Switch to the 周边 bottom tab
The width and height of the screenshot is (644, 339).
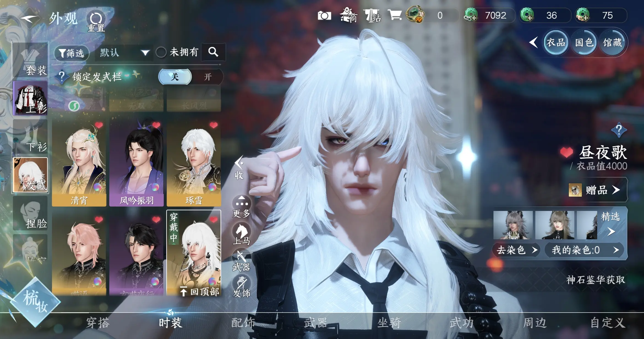pyautogui.click(x=535, y=323)
